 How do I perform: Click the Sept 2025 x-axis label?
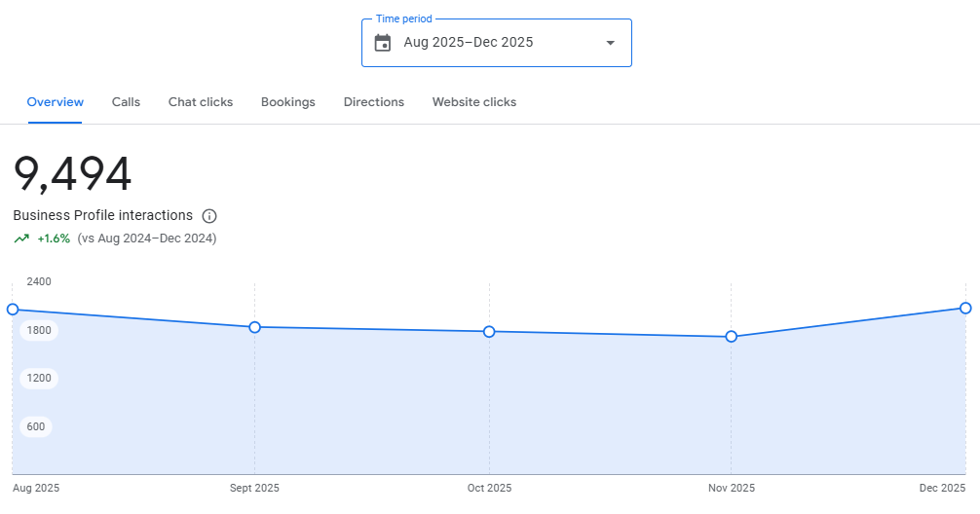pos(254,488)
